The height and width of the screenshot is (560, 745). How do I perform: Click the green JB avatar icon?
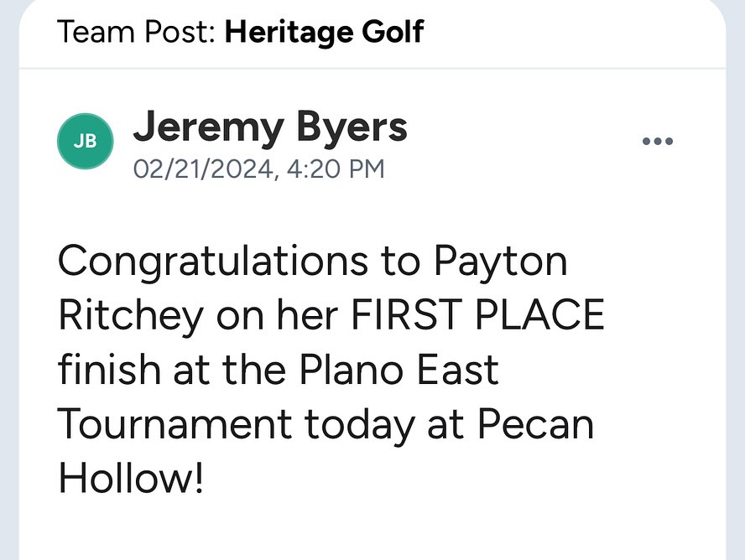click(x=85, y=141)
